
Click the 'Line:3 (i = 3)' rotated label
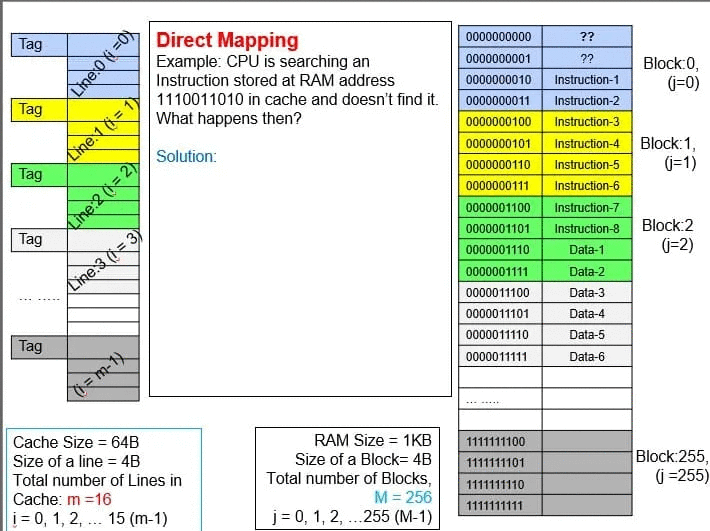point(105,261)
